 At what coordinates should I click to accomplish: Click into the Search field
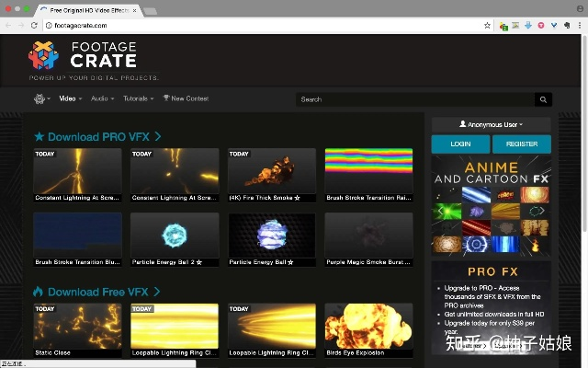[x=413, y=99]
